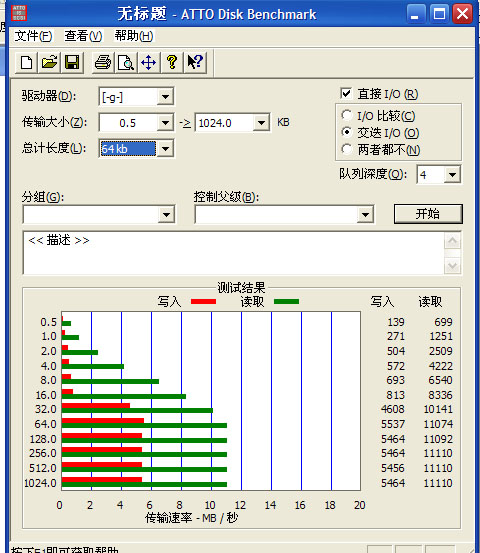Click the Save floppy disk icon
480x553 pixels.
(72, 63)
